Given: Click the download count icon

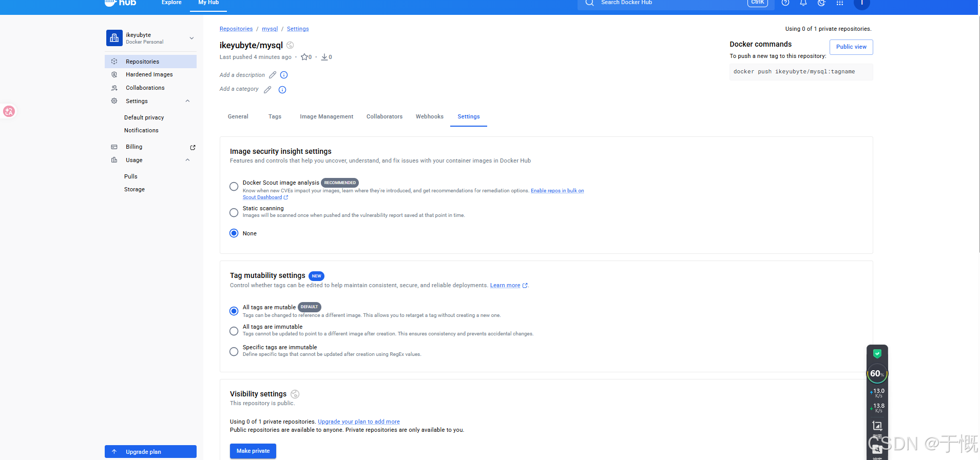Looking at the screenshot, I should (324, 57).
